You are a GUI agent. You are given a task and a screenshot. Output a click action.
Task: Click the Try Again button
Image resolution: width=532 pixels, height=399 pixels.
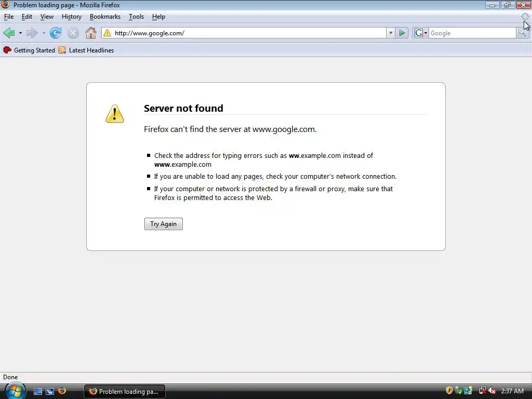pos(164,224)
